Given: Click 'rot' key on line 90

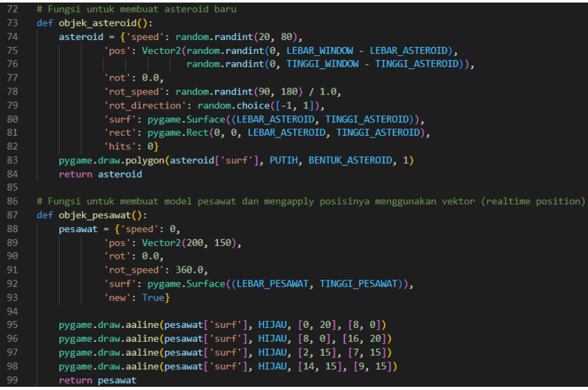Looking at the screenshot, I should (x=117, y=256).
